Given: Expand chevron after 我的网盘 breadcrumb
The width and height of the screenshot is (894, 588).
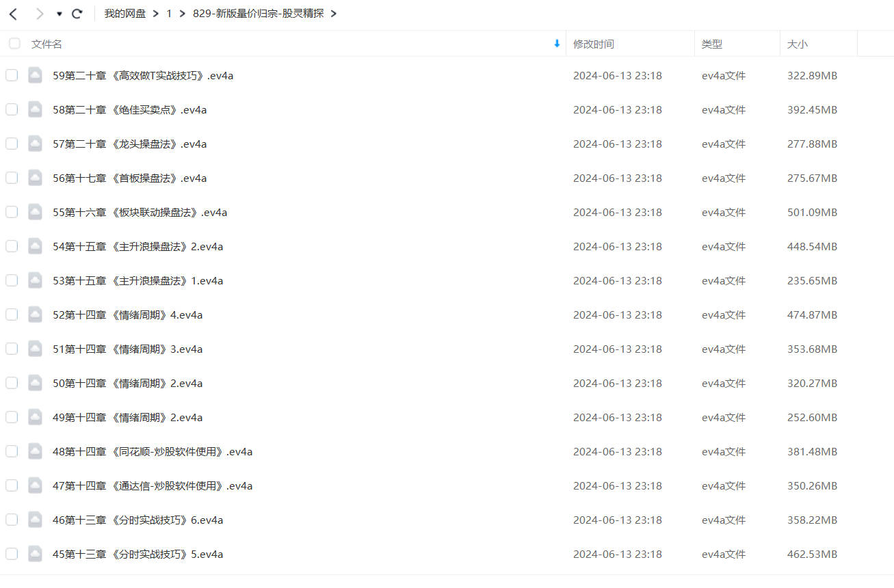Looking at the screenshot, I should (156, 14).
